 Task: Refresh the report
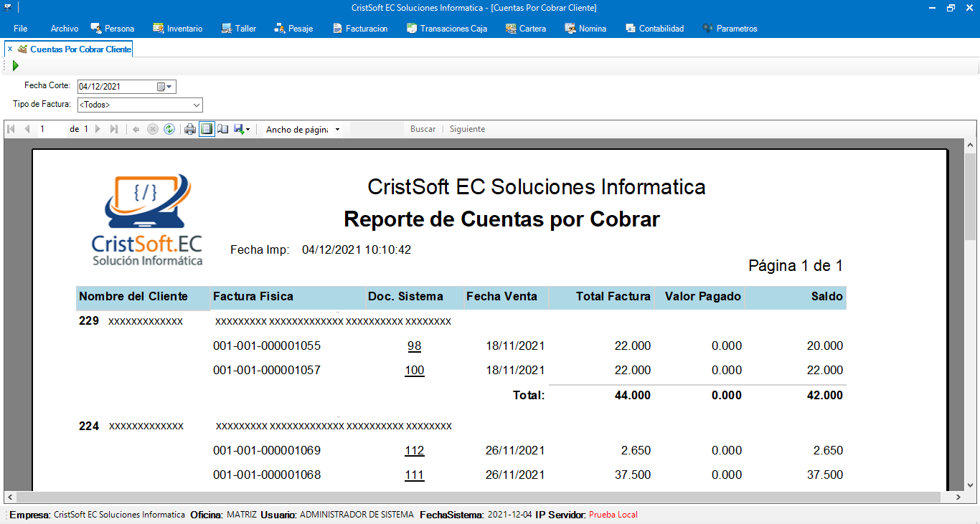point(169,129)
